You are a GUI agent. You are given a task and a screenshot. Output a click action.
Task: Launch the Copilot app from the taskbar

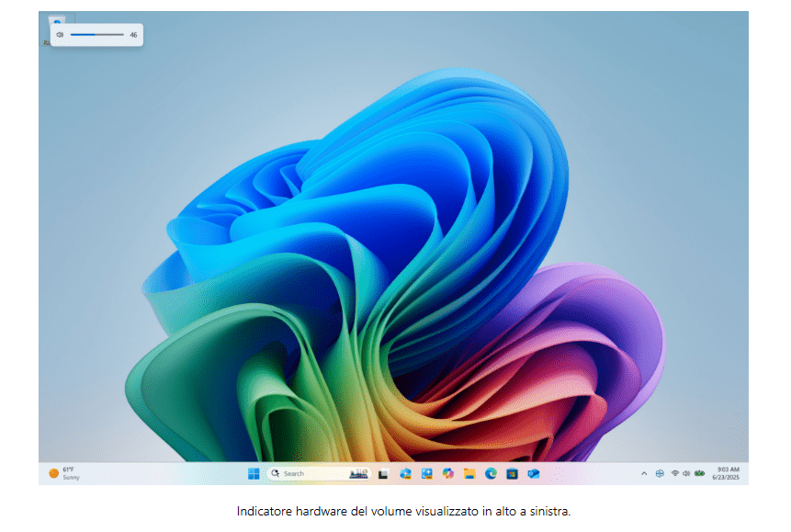(x=448, y=473)
